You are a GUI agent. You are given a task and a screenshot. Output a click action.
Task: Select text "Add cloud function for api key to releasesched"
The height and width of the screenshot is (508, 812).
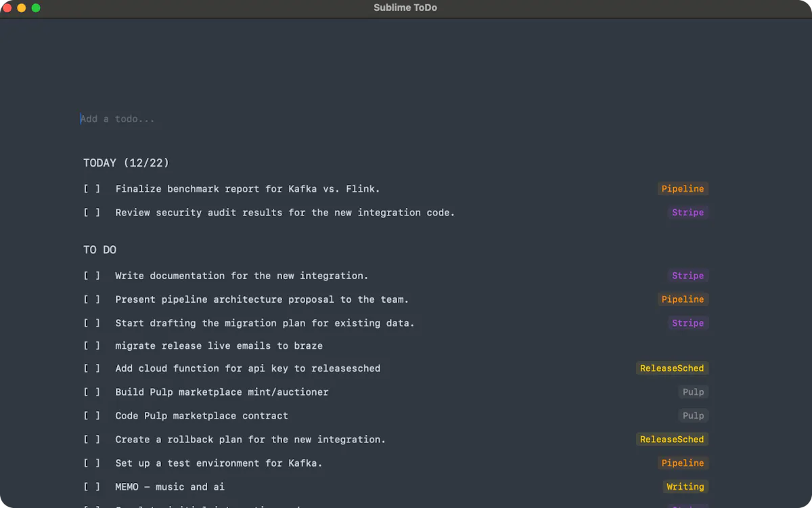pyautogui.click(x=248, y=368)
